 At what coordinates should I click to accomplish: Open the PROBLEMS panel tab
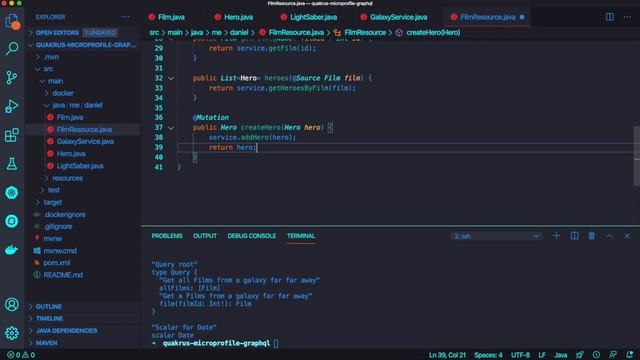pos(167,236)
